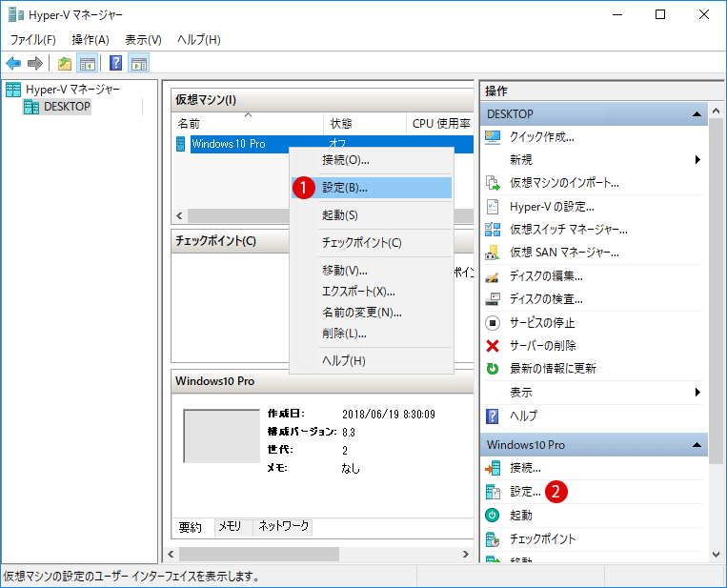Viewport: 727px width, 588px height.
Task: Switch to the メモリ tab
Action: click(233, 526)
